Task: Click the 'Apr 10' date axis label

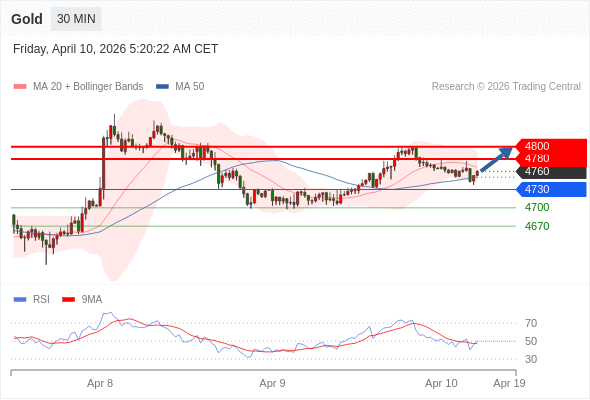Action: click(441, 383)
